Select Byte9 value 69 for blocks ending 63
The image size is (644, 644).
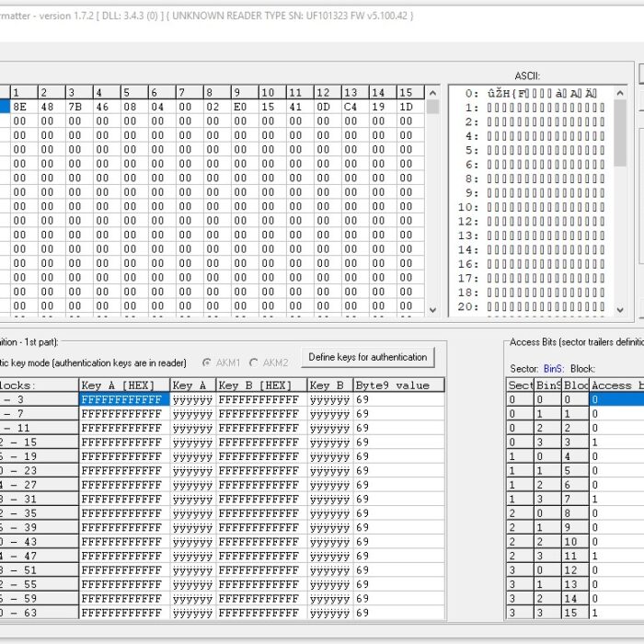coord(398,613)
